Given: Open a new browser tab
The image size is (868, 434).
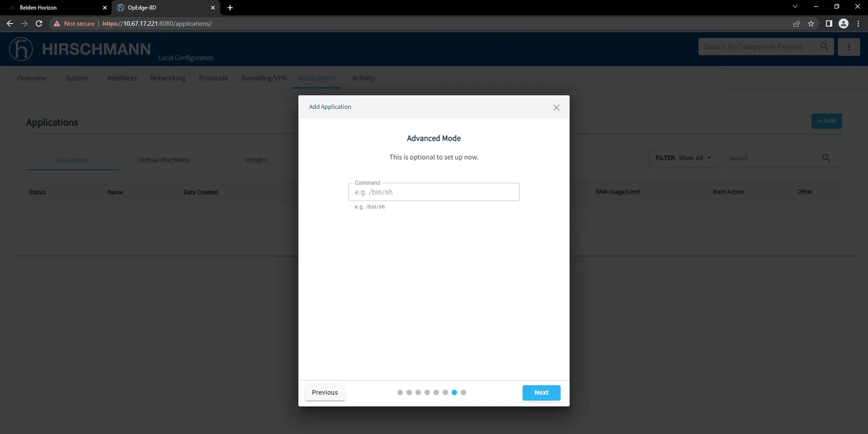Looking at the screenshot, I should pyautogui.click(x=230, y=8).
